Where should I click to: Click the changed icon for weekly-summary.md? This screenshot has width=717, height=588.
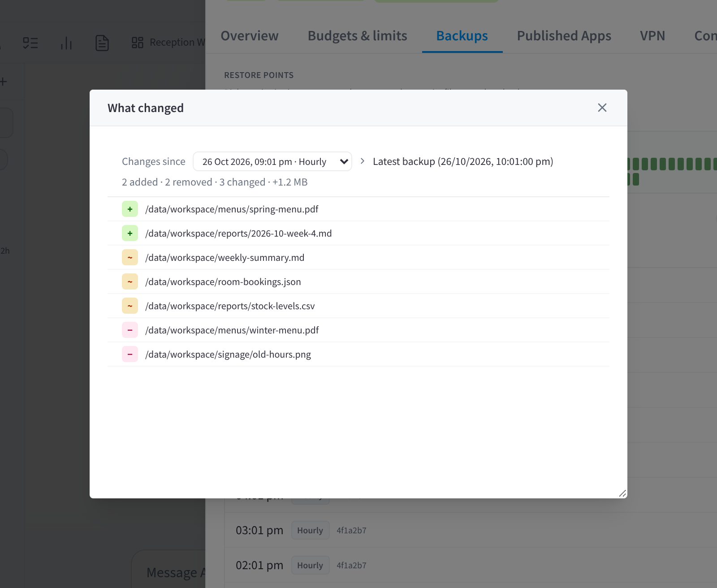coord(130,258)
